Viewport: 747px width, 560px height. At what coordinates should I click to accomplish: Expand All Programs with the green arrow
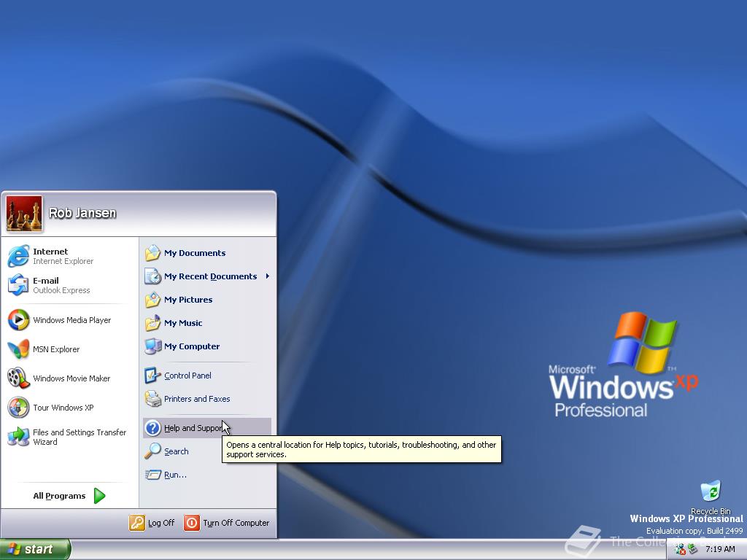[x=99, y=496]
